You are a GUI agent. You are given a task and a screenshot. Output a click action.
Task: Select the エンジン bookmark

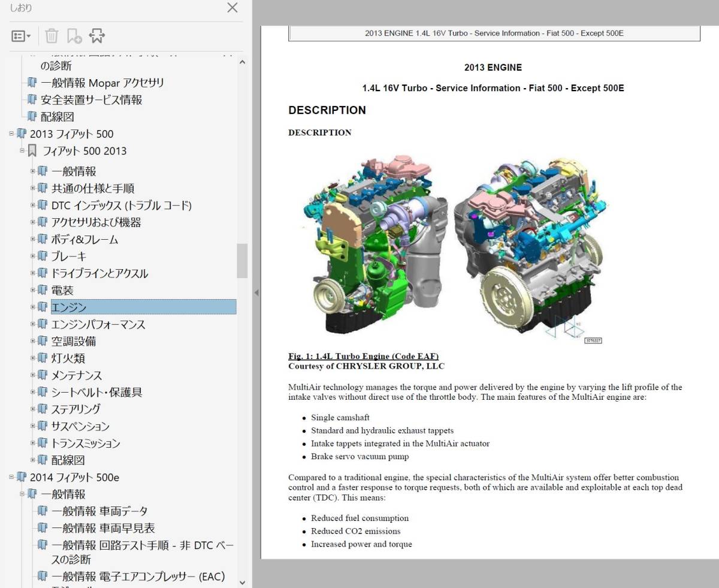click(x=69, y=307)
